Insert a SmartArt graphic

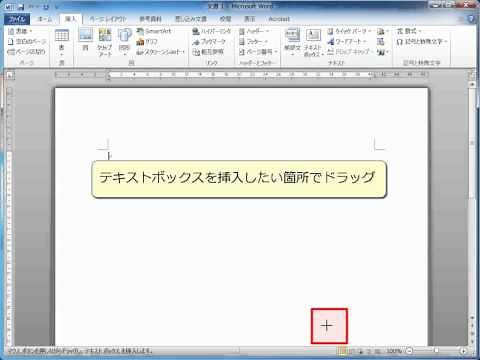pos(154,31)
